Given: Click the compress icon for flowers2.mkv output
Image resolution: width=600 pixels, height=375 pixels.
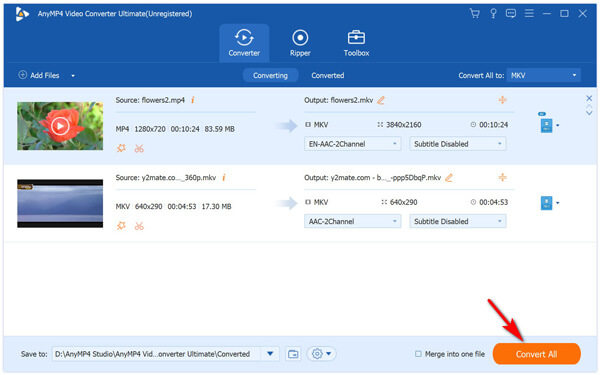Looking at the screenshot, I should click(502, 100).
